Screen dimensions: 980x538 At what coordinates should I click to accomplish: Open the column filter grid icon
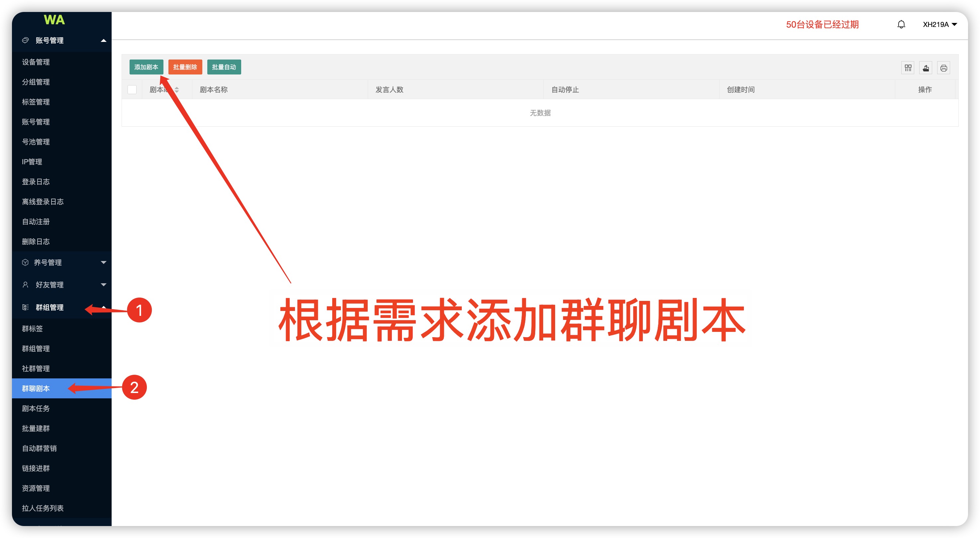point(908,68)
